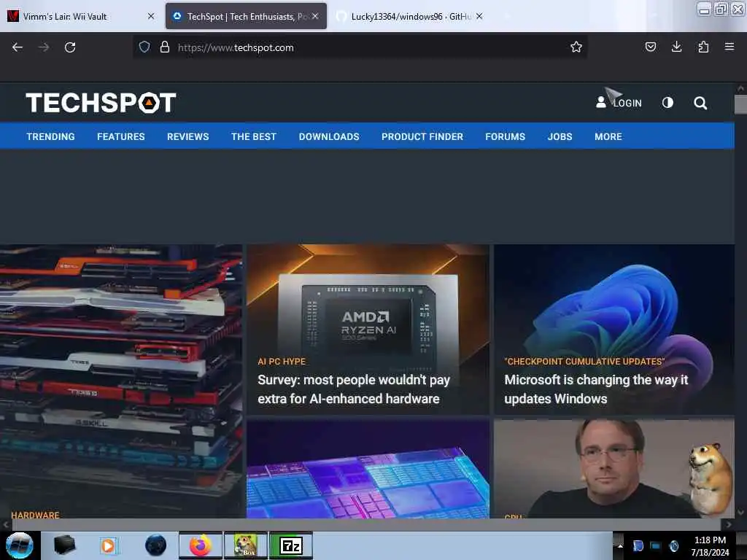The width and height of the screenshot is (747, 560).
Task: Open the Microsoft is changing Windows updates article
Action: pyautogui.click(x=596, y=389)
